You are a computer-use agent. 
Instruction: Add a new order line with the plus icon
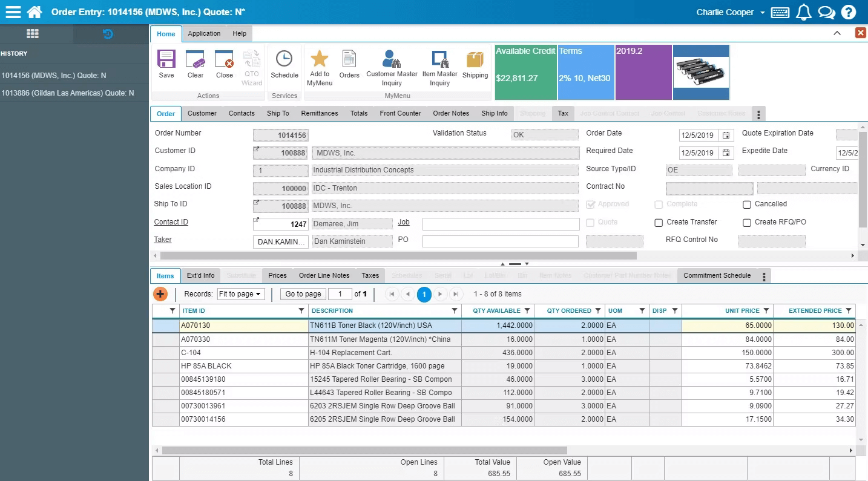coord(160,294)
